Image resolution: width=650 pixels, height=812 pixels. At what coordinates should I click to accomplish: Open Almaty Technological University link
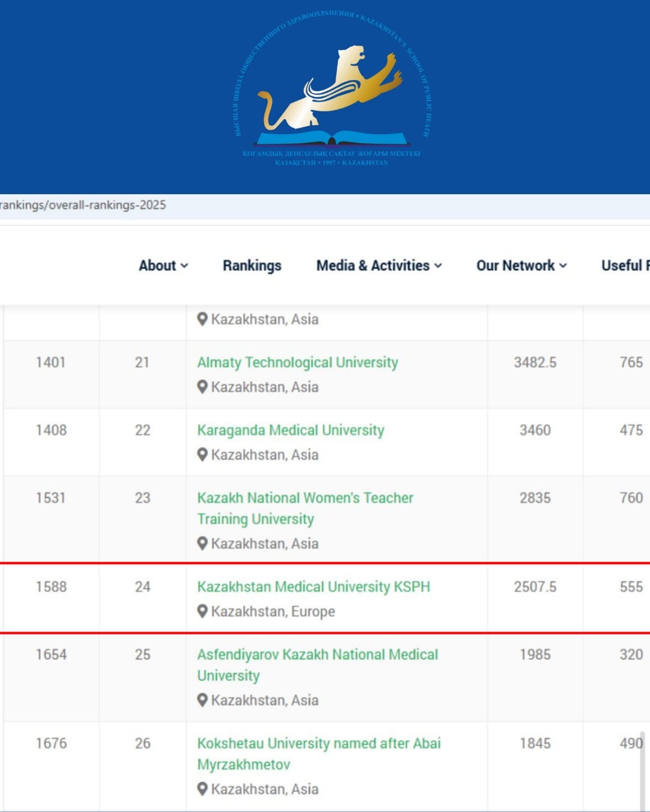click(297, 363)
